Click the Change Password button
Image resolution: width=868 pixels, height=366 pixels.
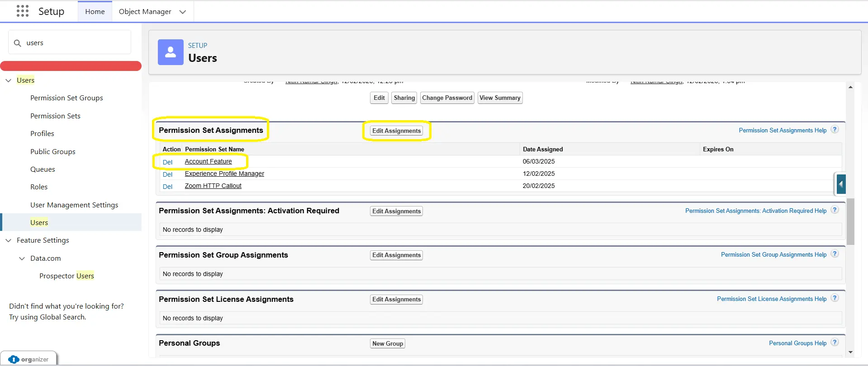point(447,98)
